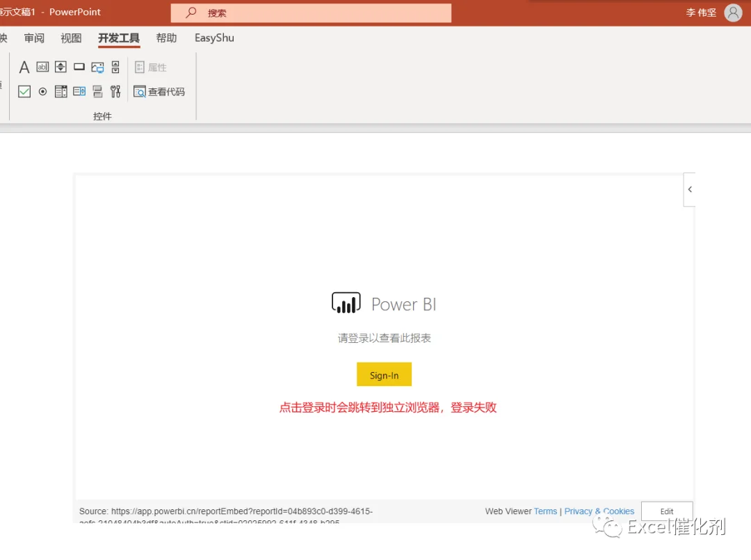Click 查看代码 view code button
The height and width of the screenshot is (560, 751).
[x=159, y=92]
